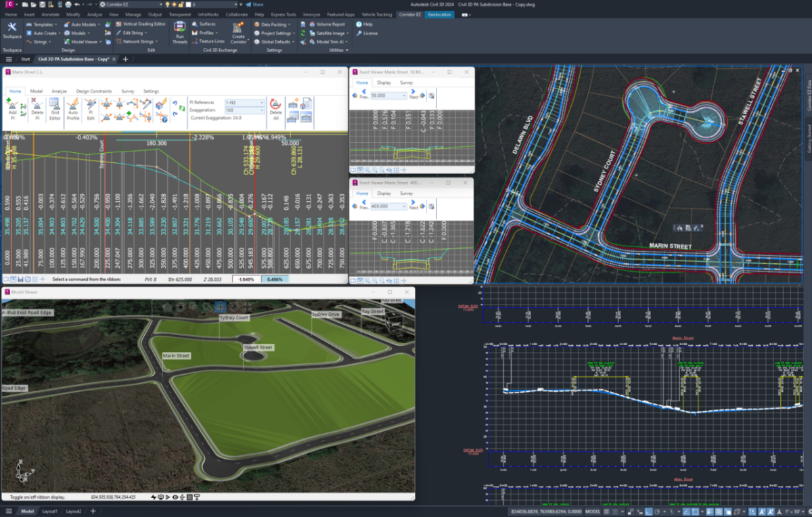Open Display tab in Xsect Viewer 50.000
This screenshot has width=812, height=517.
384,83
